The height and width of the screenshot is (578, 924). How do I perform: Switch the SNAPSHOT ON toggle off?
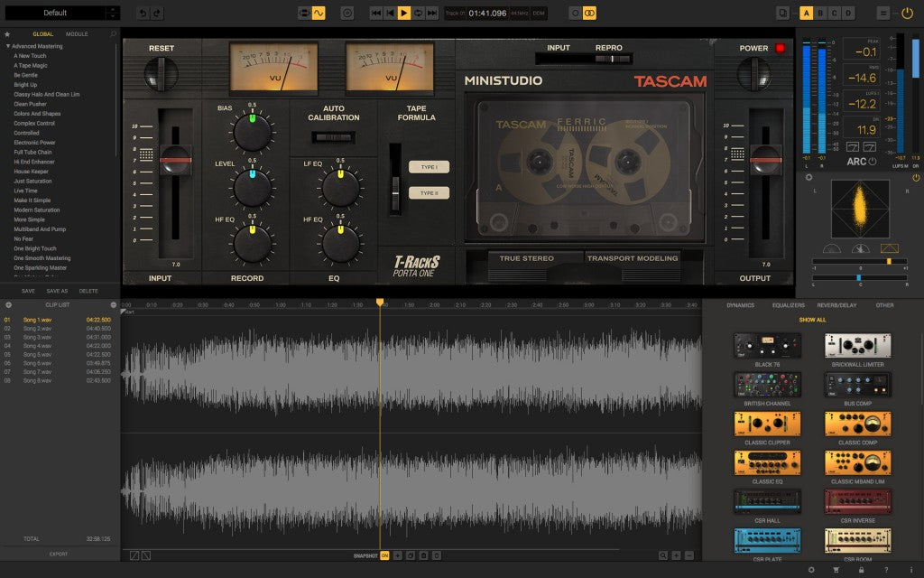point(383,555)
